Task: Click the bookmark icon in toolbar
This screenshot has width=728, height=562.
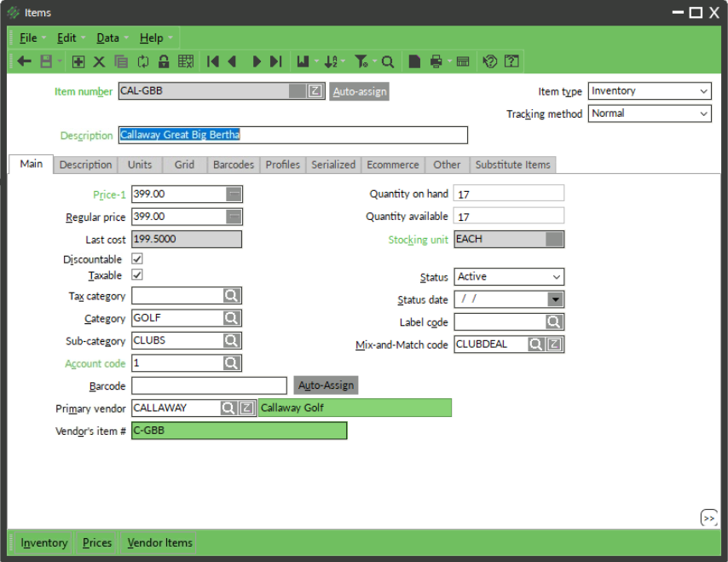Action: tap(303, 61)
